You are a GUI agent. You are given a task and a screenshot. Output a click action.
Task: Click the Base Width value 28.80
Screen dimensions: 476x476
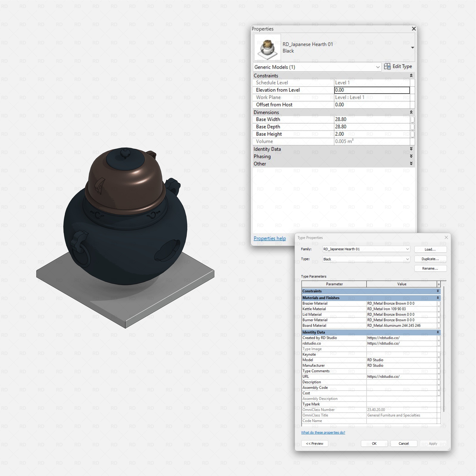pos(372,119)
